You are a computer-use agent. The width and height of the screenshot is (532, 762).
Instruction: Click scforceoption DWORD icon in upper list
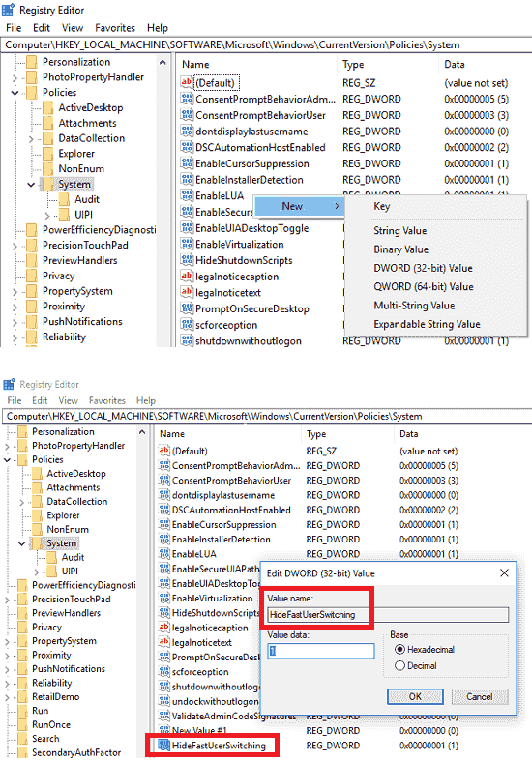click(x=187, y=325)
